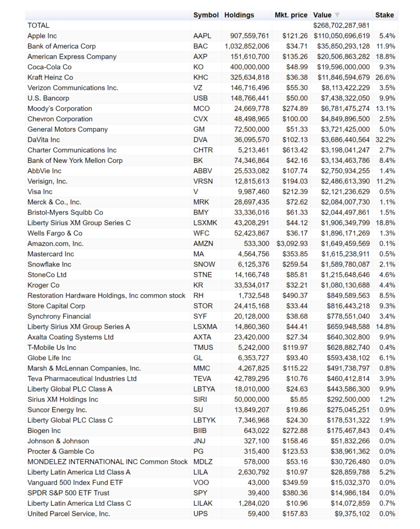Click the Bank of America Corp name

(62, 46)
